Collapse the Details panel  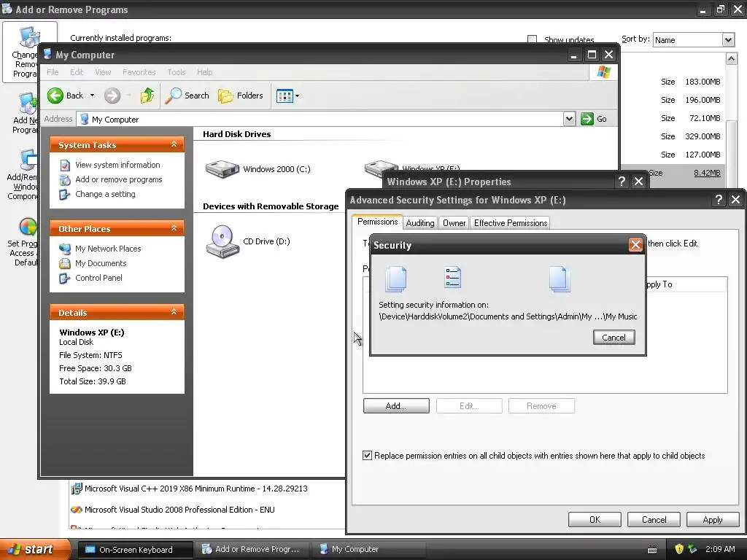point(174,312)
